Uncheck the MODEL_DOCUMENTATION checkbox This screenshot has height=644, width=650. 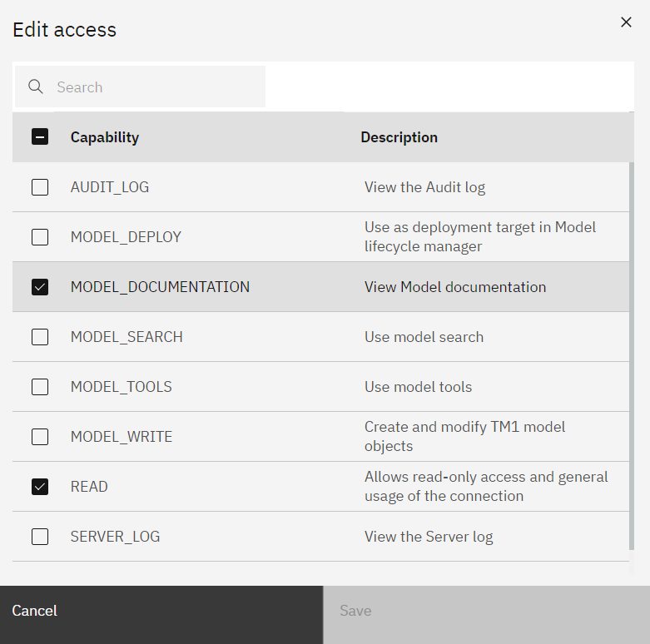tap(40, 287)
